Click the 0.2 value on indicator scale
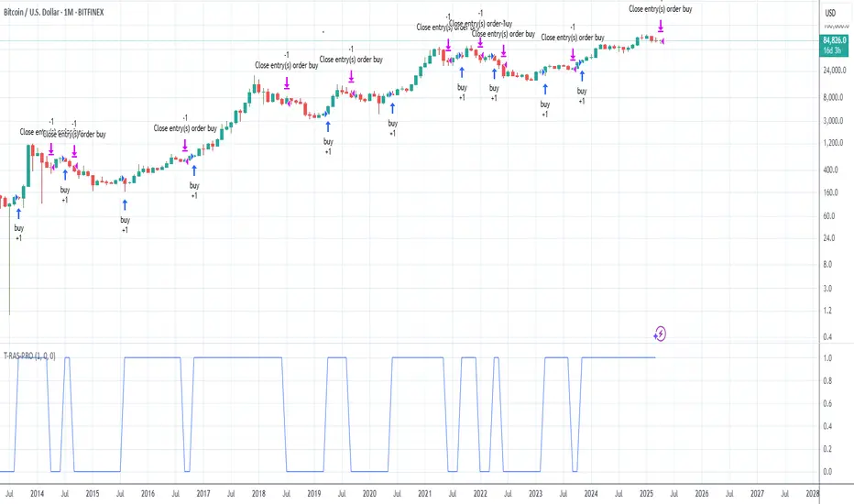 (827, 449)
